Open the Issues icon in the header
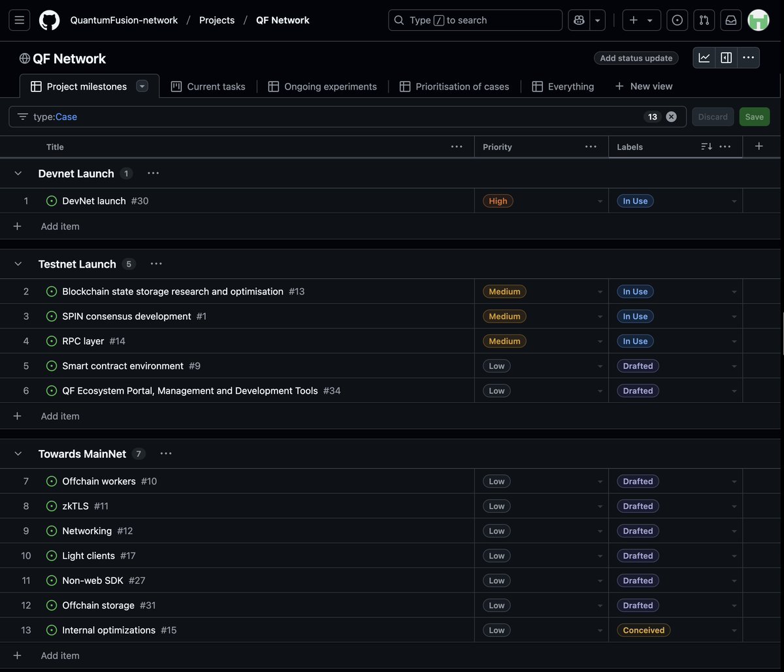 click(678, 20)
